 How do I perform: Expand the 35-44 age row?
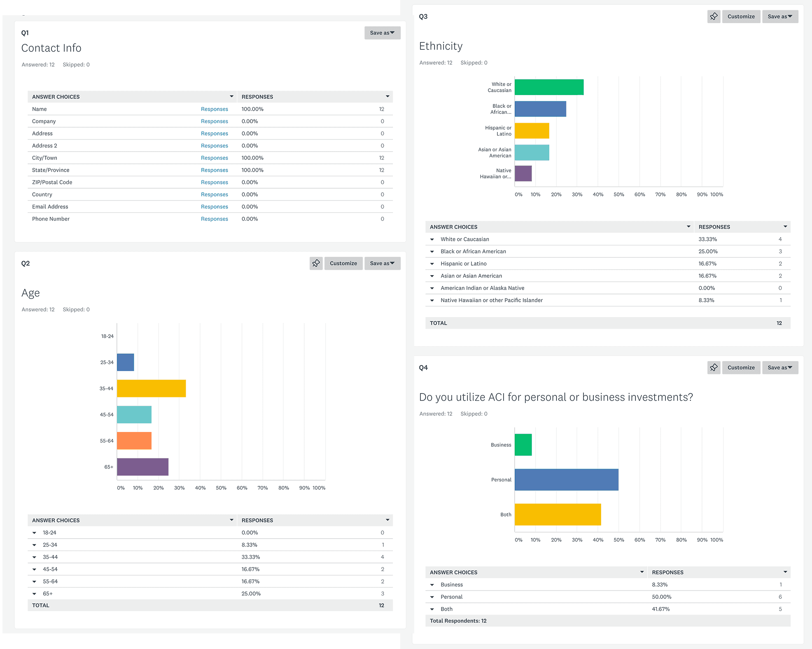(x=35, y=557)
